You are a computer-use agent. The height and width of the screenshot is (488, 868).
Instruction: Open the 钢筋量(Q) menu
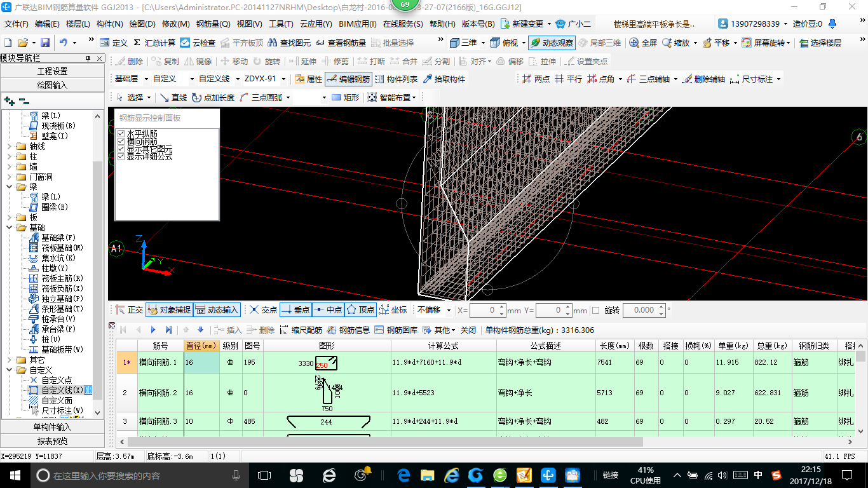[x=213, y=24]
